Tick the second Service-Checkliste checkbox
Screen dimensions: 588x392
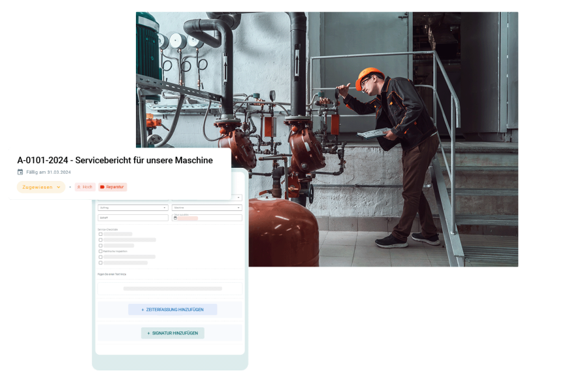(x=101, y=240)
